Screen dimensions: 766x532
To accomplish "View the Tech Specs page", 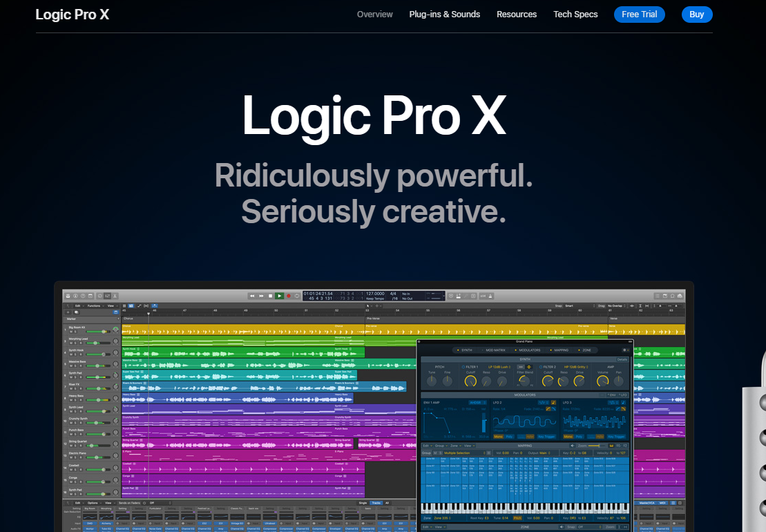I will point(575,15).
